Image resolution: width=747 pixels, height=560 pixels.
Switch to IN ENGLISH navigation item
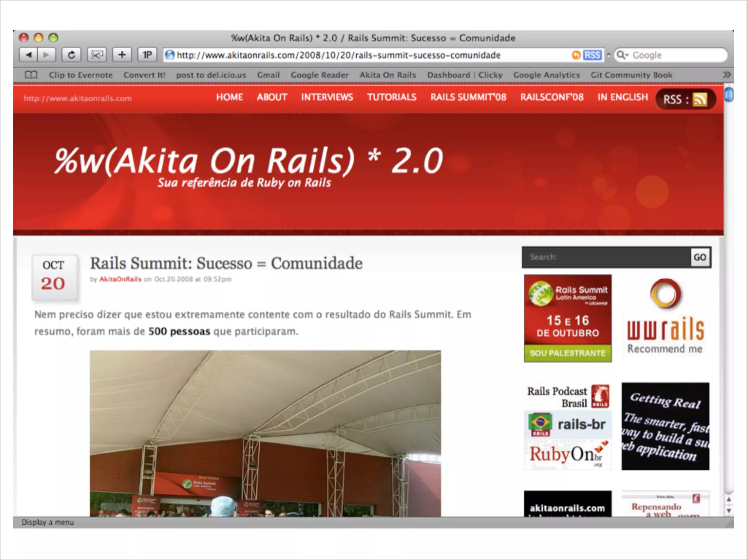coord(623,97)
